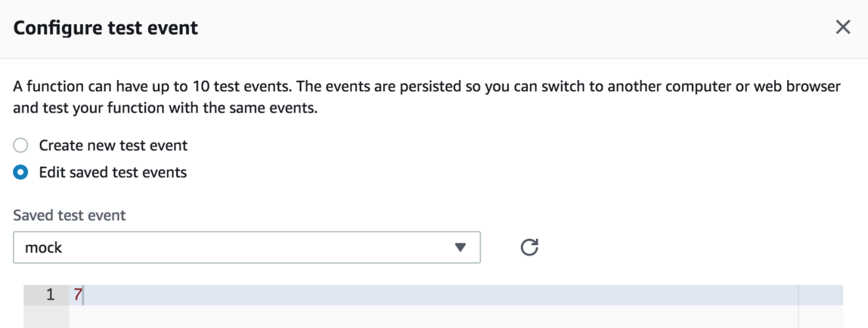Click empty editor area below line 1
868x328 pixels.
(433, 316)
